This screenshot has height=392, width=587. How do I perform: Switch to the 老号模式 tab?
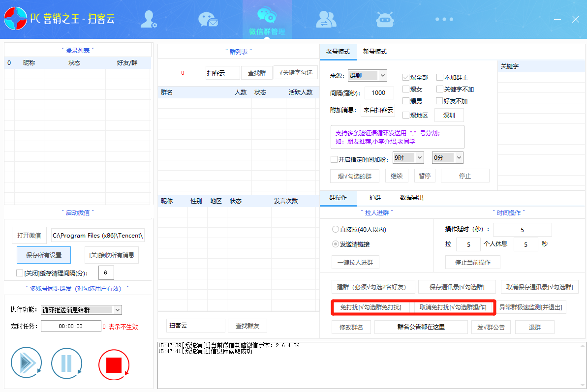[338, 52]
